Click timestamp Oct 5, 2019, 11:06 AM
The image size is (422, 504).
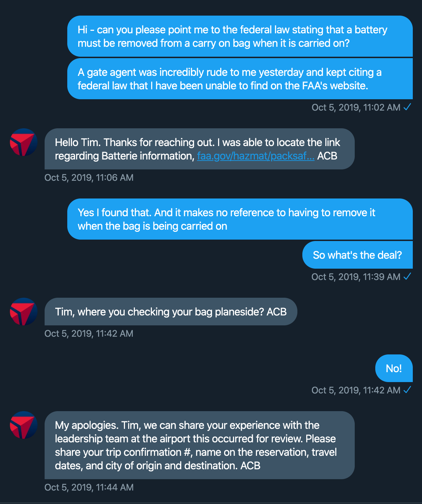(89, 178)
